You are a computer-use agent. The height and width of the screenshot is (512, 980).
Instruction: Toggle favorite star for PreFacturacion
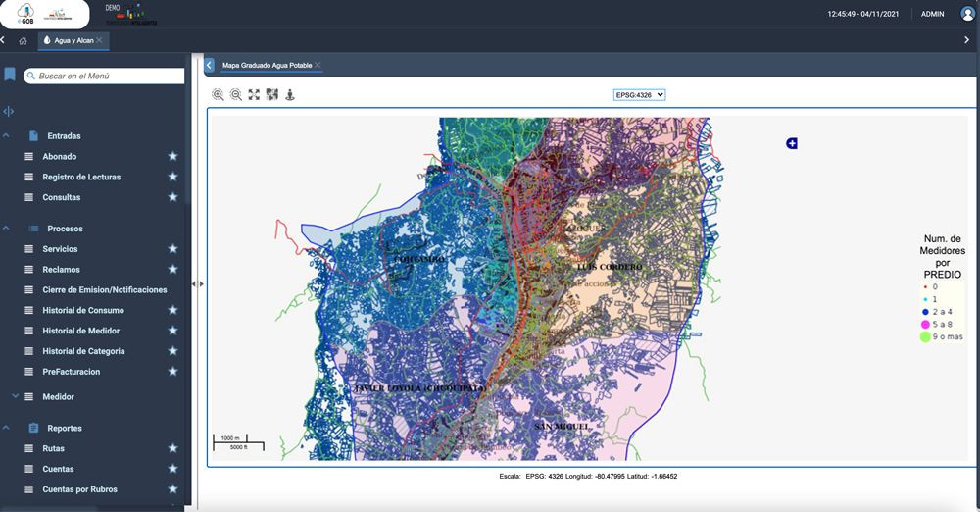point(172,372)
